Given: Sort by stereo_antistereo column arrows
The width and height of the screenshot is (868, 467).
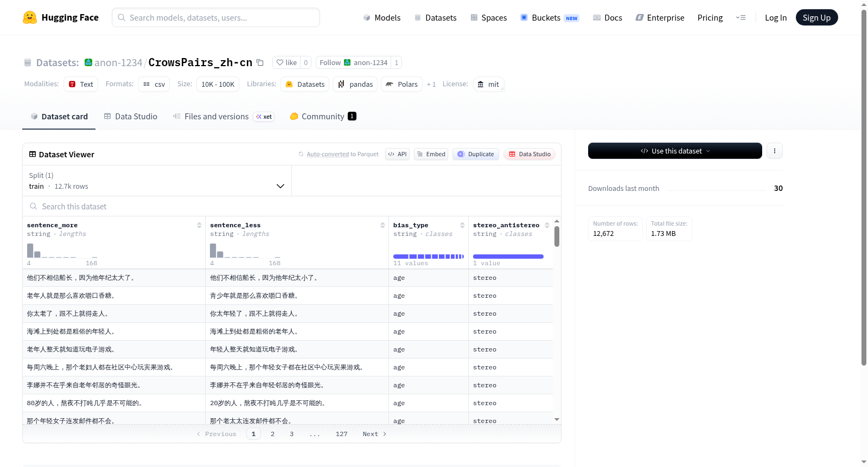Looking at the screenshot, I should coord(547,225).
